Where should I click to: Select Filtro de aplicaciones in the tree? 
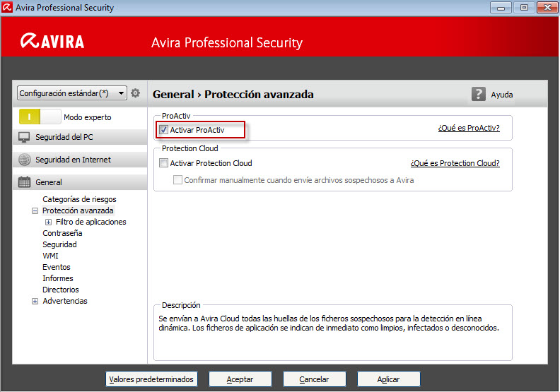point(91,222)
